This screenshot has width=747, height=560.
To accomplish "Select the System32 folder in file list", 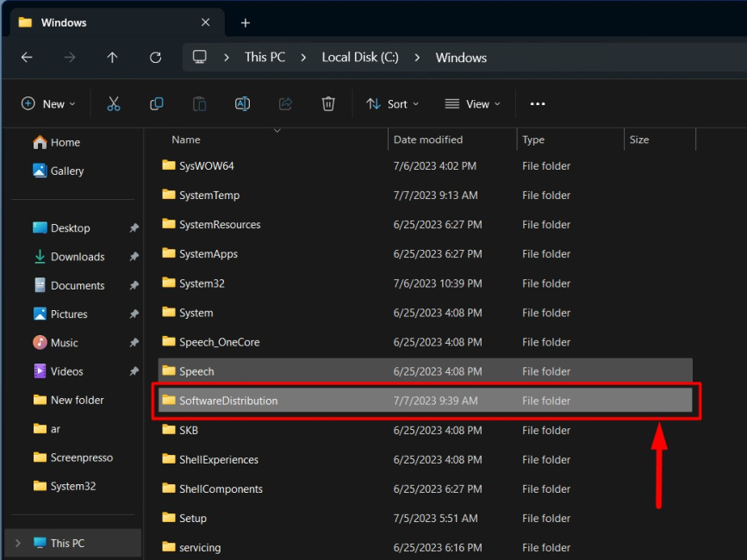I will click(x=202, y=283).
